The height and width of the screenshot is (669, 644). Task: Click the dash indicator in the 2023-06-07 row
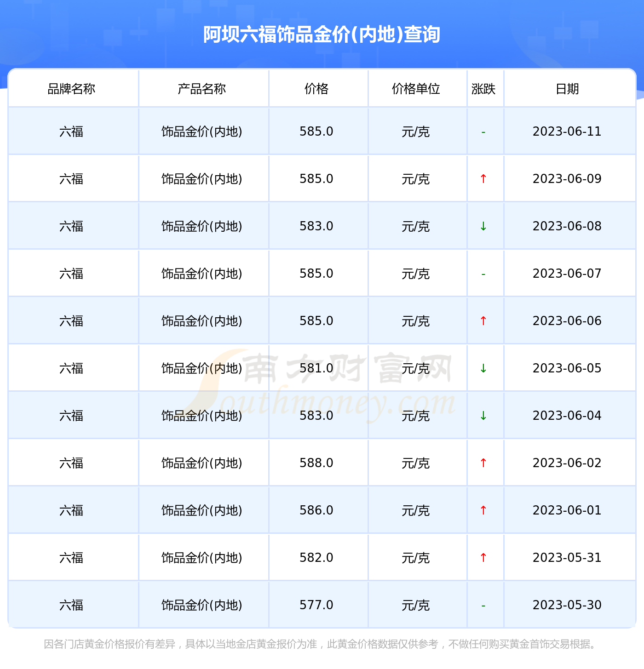[483, 274]
